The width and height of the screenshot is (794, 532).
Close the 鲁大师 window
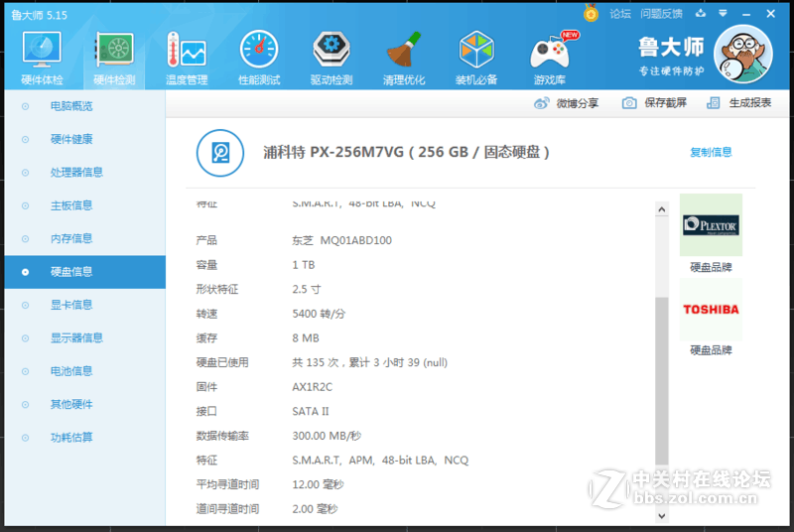point(771,14)
